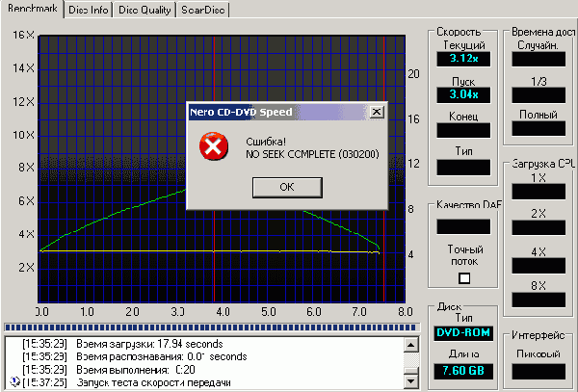578x392 pixels.
Task: Close the Nero CD-DVD Speed dialog
Action: (x=377, y=112)
